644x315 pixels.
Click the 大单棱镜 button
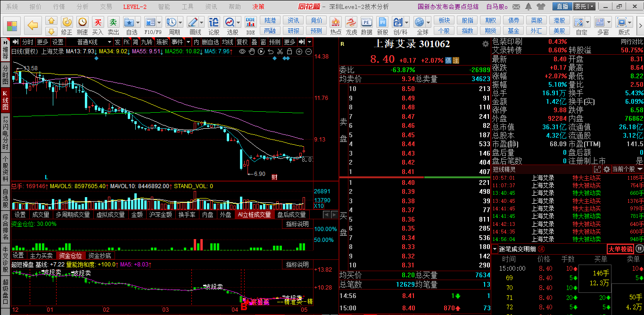620,249
